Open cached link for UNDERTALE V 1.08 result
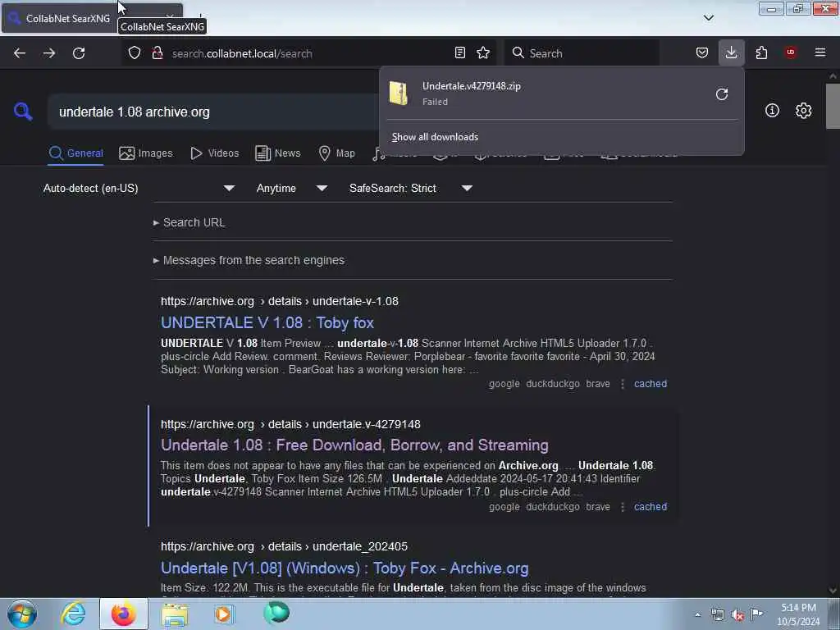This screenshot has height=630, width=840. coord(651,384)
